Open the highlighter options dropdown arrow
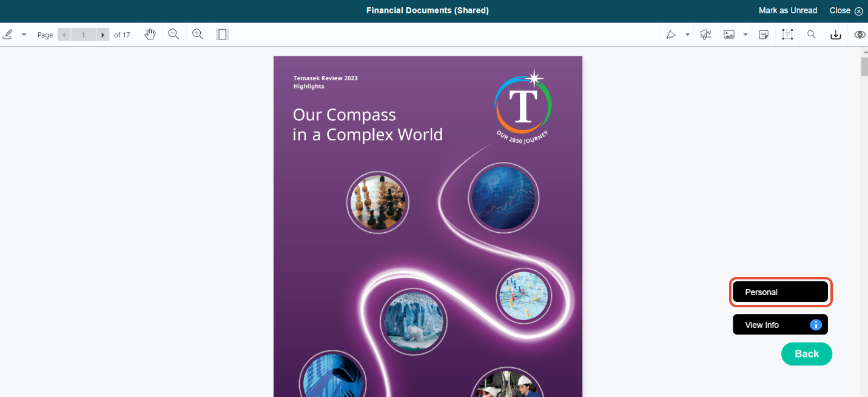 687,35
